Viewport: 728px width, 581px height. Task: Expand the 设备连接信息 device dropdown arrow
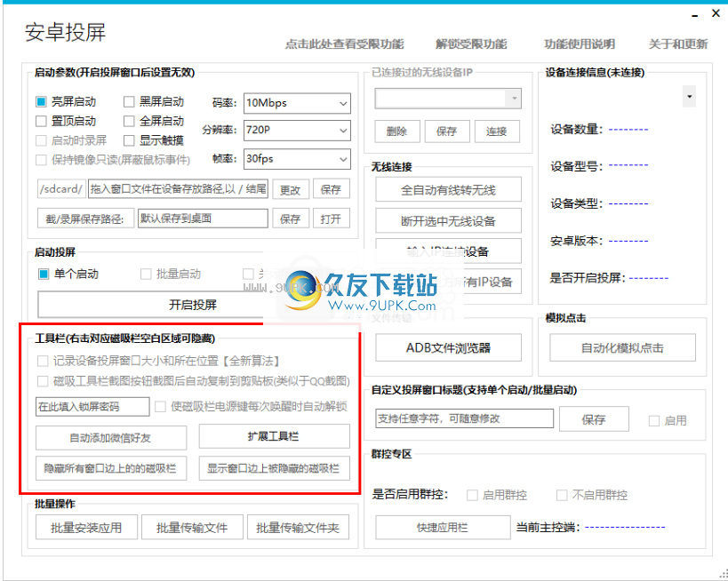(690, 97)
